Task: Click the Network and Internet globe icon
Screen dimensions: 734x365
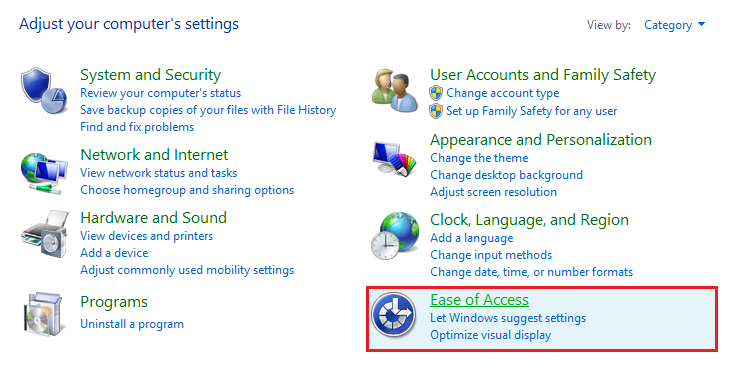Action: pos(44,174)
